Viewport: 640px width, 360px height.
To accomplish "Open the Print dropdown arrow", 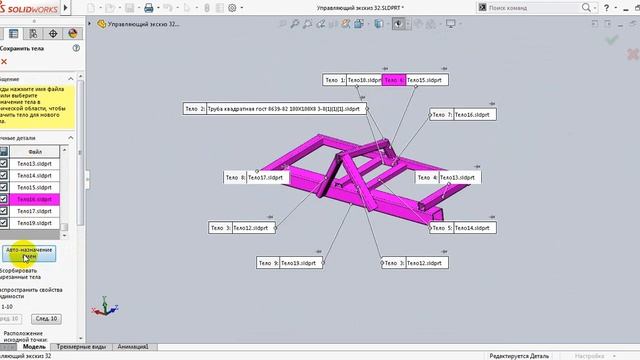I will pos(158,7).
